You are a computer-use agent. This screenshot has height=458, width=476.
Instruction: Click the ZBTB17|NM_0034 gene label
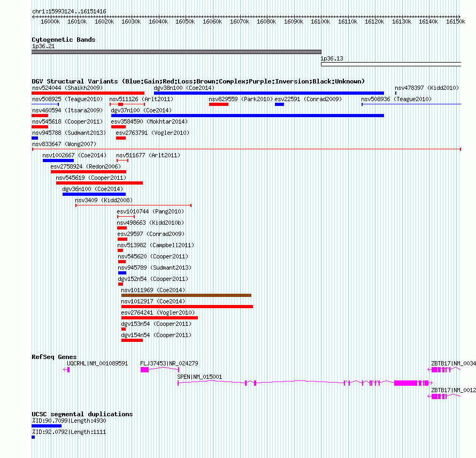[x=454, y=363]
